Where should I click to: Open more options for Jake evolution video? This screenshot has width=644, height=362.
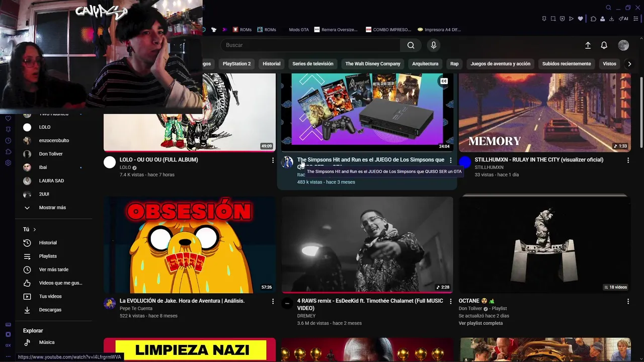coord(273,301)
